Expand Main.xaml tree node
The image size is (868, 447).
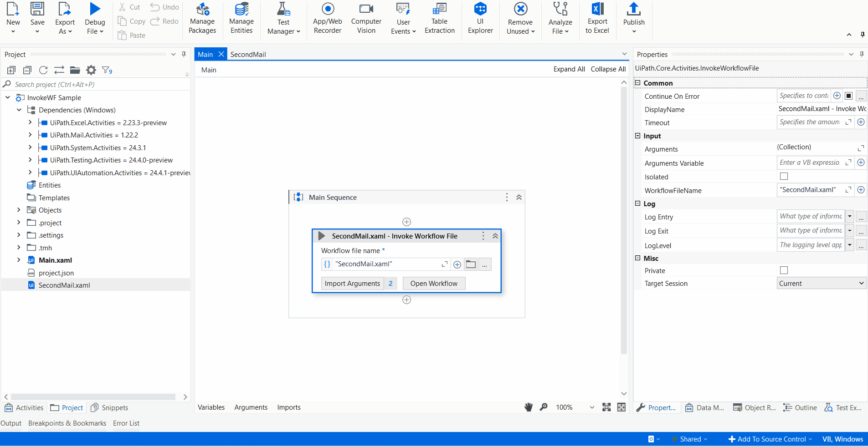click(19, 260)
